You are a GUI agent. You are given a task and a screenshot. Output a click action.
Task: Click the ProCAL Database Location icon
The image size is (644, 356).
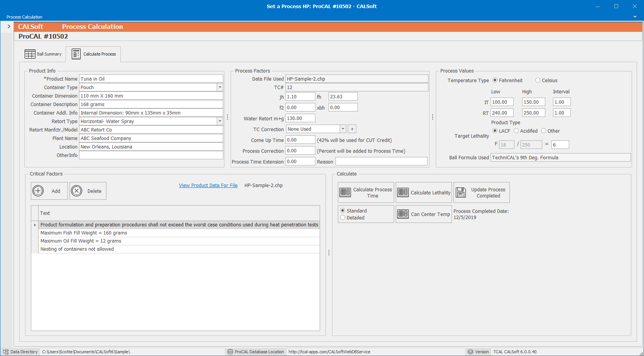click(x=230, y=352)
